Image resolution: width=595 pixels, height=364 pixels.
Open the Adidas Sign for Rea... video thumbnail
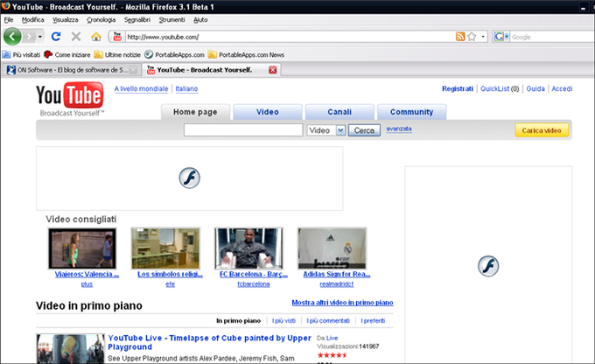coord(332,248)
